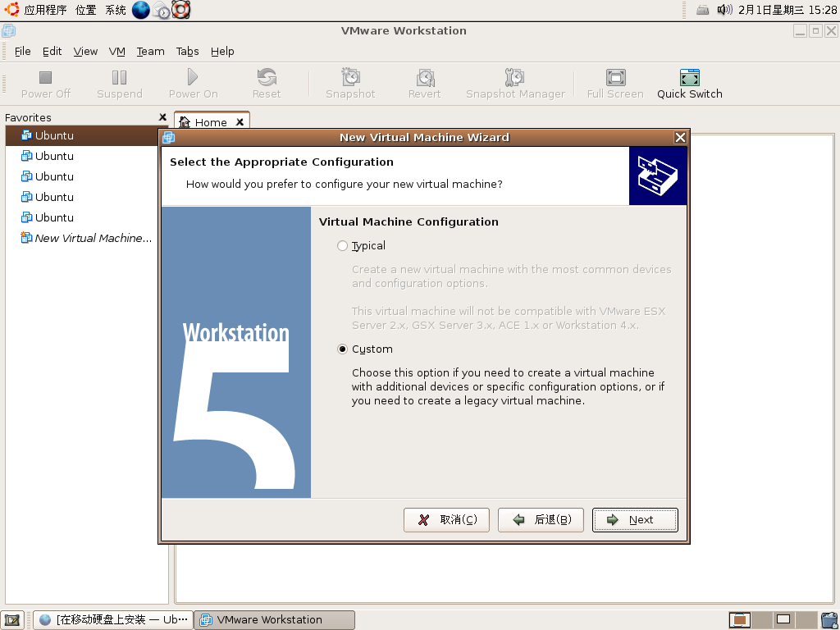Click the Power On play icon
840x630 pixels.
point(193,77)
